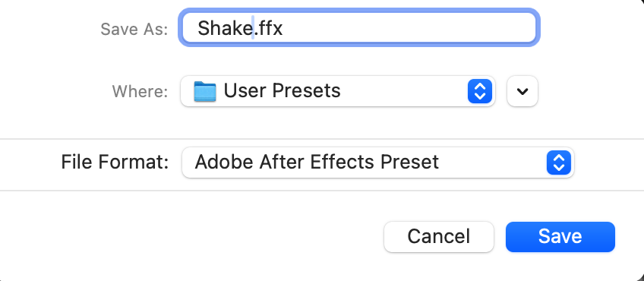This screenshot has width=644, height=281.
Task: Select the Adobe After Effects Preset format text
Action: pos(317,162)
